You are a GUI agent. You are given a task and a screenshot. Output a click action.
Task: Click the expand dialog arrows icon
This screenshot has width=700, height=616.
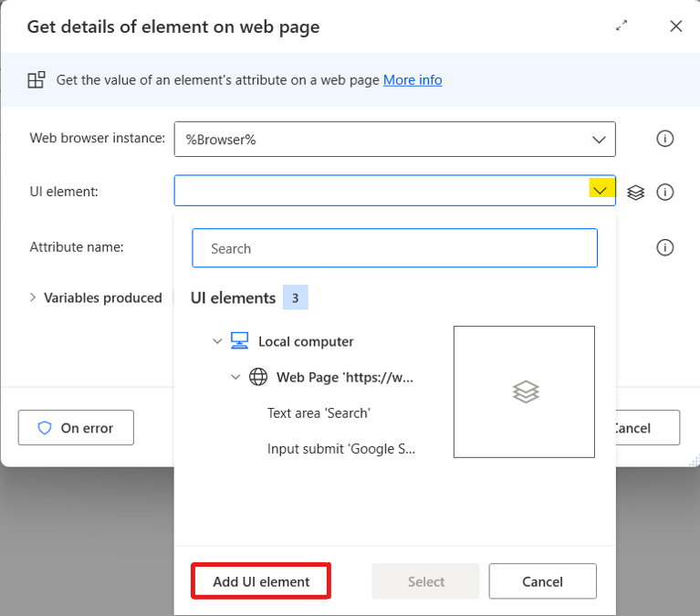click(x=622, y=26)
